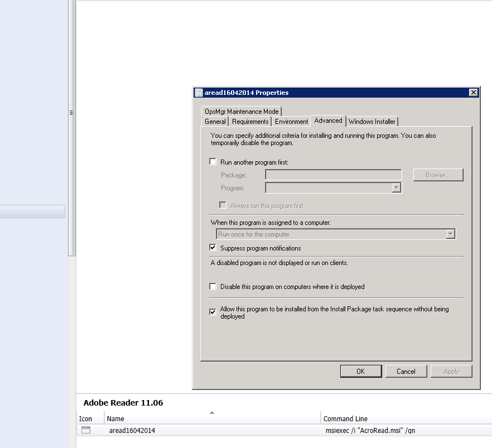Switch to the General tab
This screenshot has height=448, width=492.
215,122
